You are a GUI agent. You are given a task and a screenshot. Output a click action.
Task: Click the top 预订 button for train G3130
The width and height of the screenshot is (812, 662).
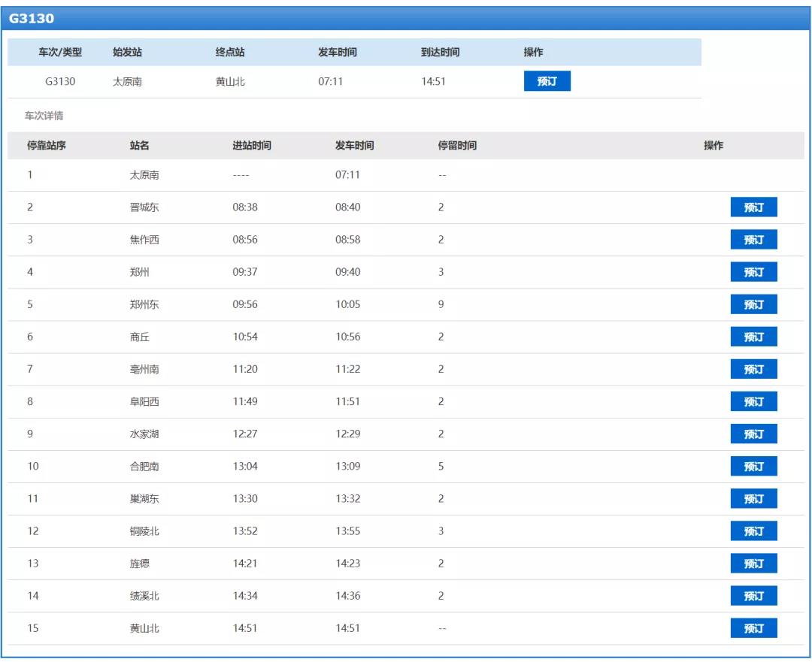tap(547, 81)
